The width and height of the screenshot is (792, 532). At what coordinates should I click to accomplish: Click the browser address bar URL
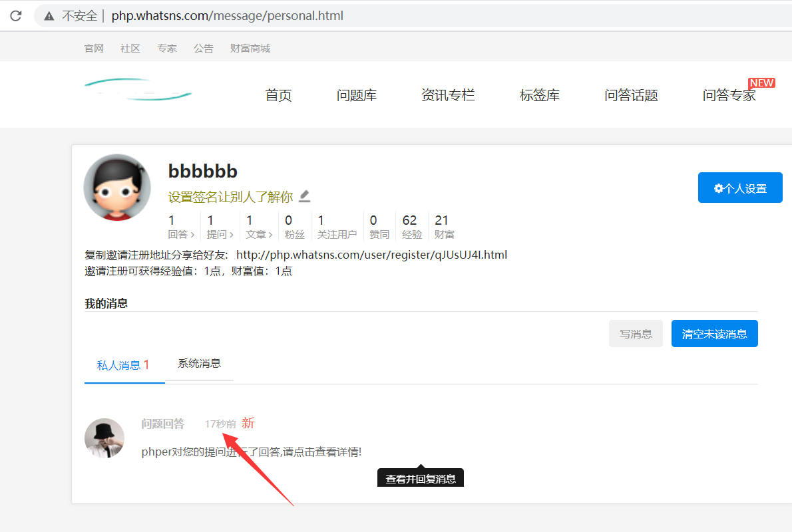tap(227, 15)
